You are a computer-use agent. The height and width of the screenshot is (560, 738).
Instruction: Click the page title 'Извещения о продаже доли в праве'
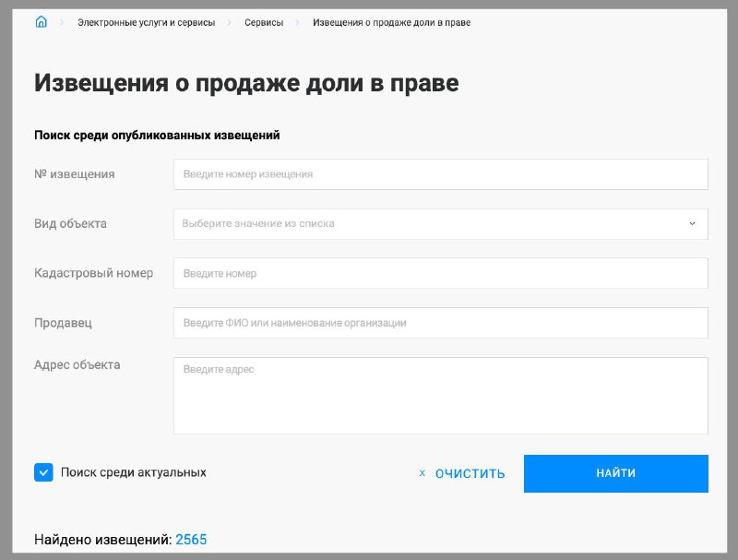tap(246, 83)
